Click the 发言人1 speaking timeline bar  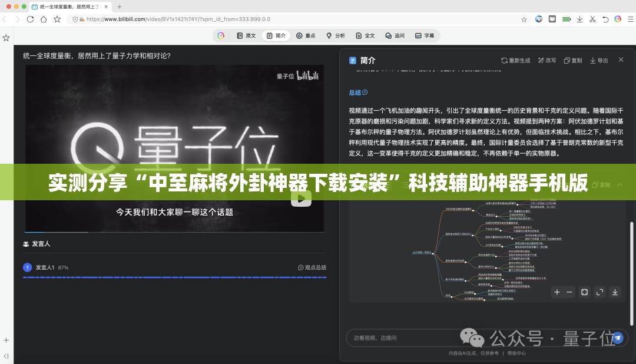click(x=174, y=277)
